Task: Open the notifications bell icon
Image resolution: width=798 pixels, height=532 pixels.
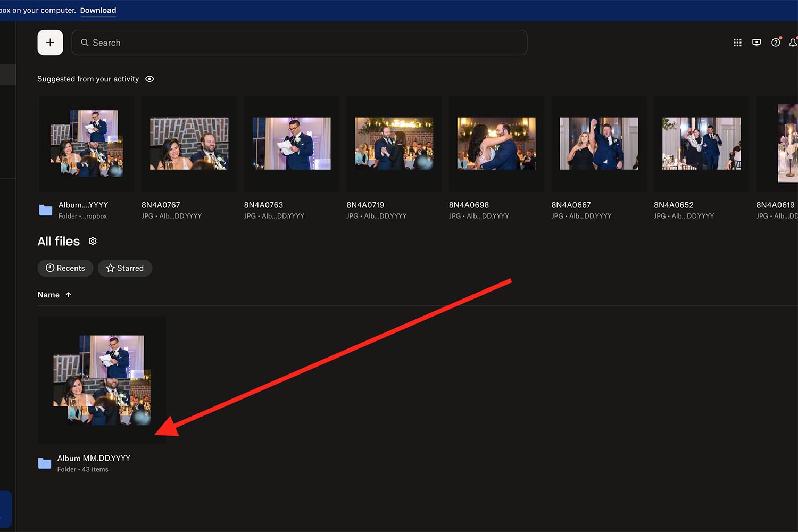Action: [x=793, y=43]
